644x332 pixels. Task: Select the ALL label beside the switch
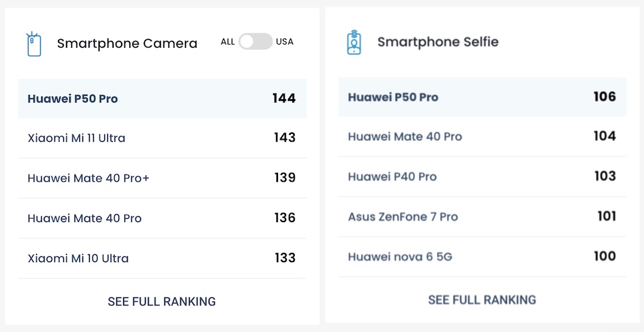pyautogui.click(x=228, y=42)
